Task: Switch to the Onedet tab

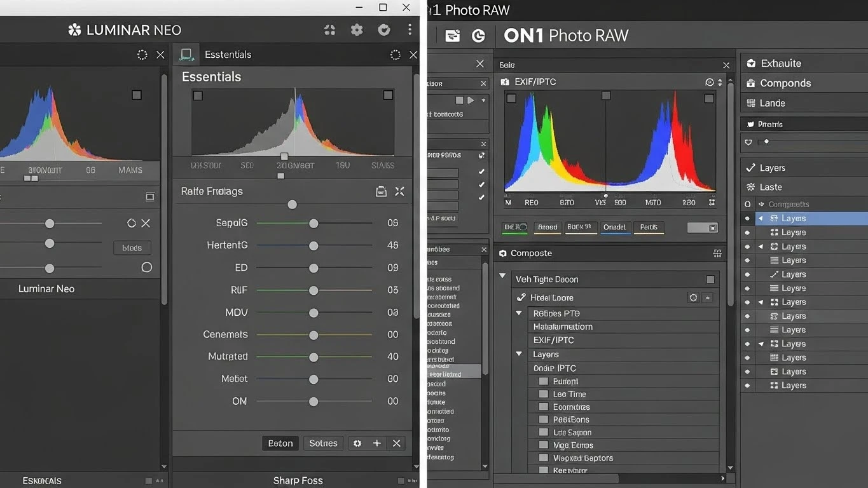Action: 615,227
